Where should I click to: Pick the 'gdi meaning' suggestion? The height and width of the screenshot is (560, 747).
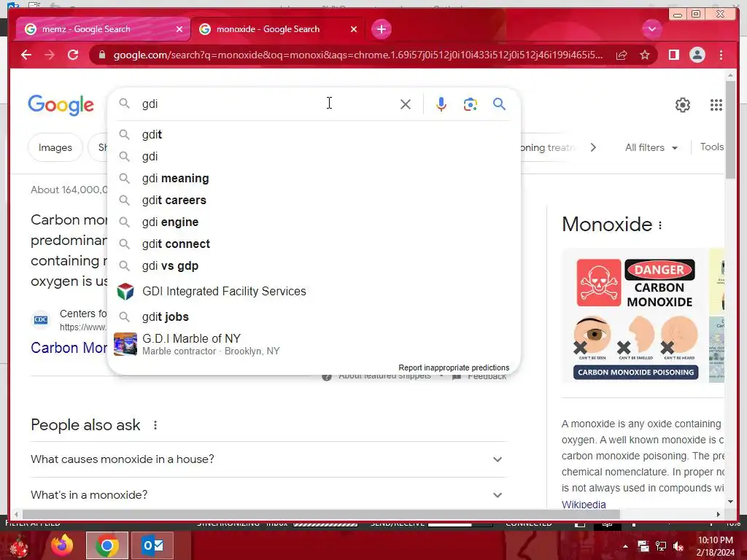point(314,179)
